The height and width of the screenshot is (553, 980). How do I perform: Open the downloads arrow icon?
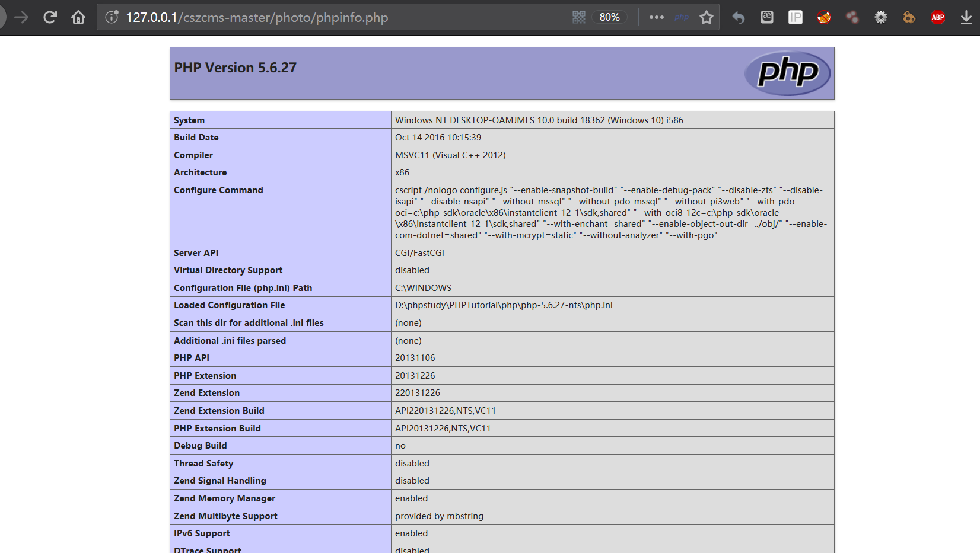coord(966,18)
